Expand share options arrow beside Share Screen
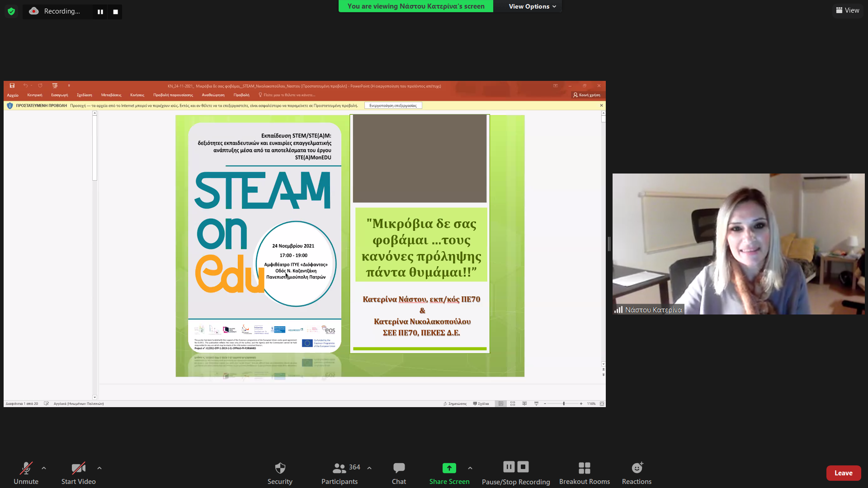Viewport: 868px width, 488px height. point(470,468)
